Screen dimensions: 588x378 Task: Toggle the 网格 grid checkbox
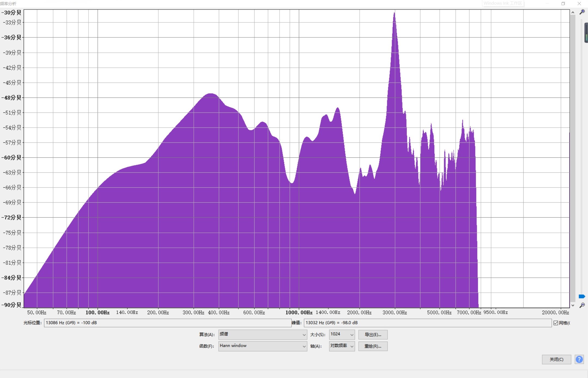556,323
